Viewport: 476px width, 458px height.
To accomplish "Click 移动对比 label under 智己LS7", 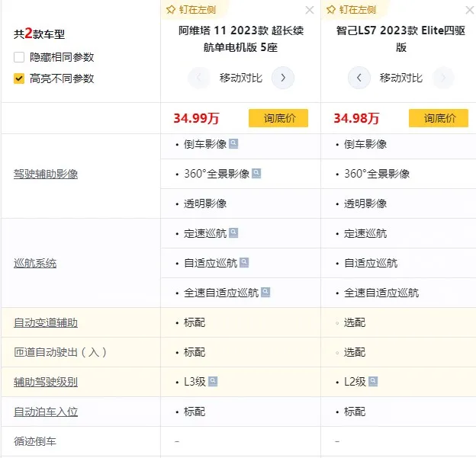I will pos(401,78).
